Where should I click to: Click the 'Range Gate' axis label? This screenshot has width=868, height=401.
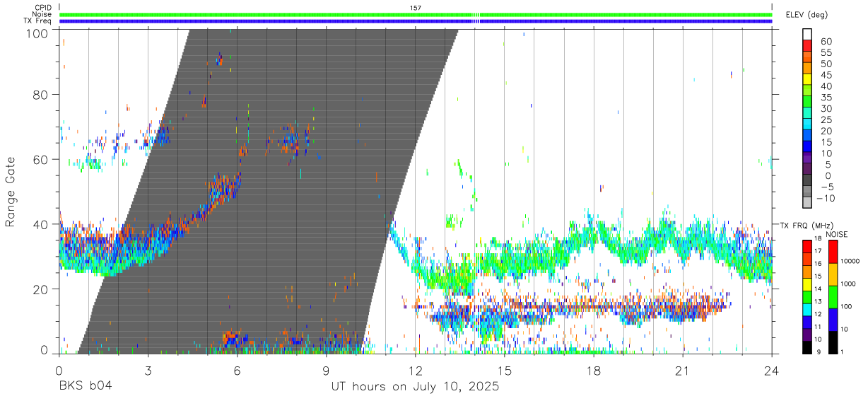click(x=11, y=192)
